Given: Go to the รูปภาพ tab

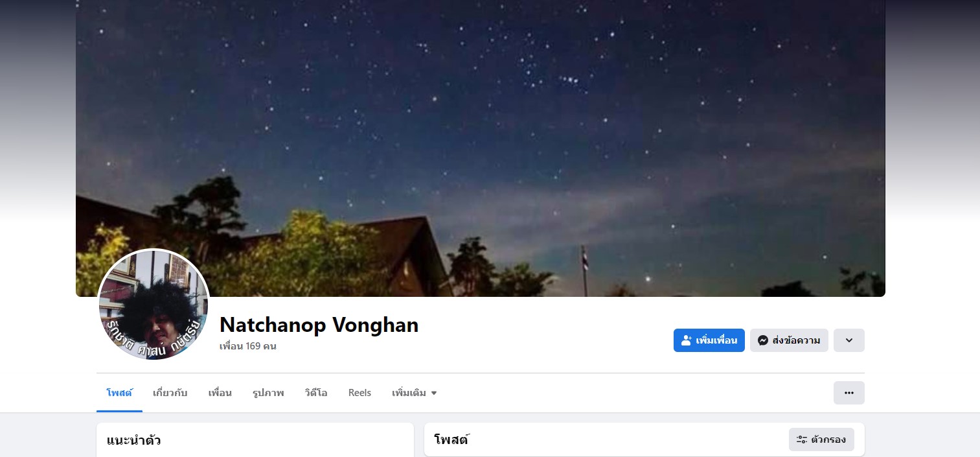Looking at the screenshot, I should pos(268,393).
